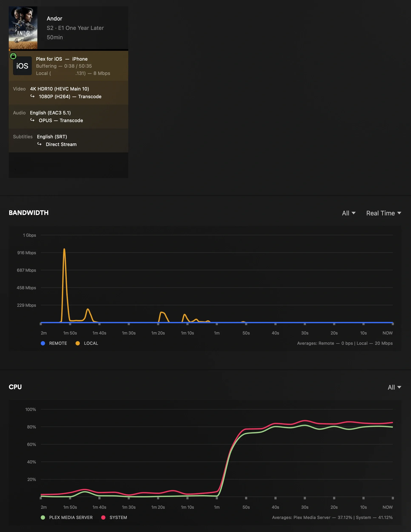Click the Direct Stream subtitle text
411x532 pixels.
tap(61, 144)
